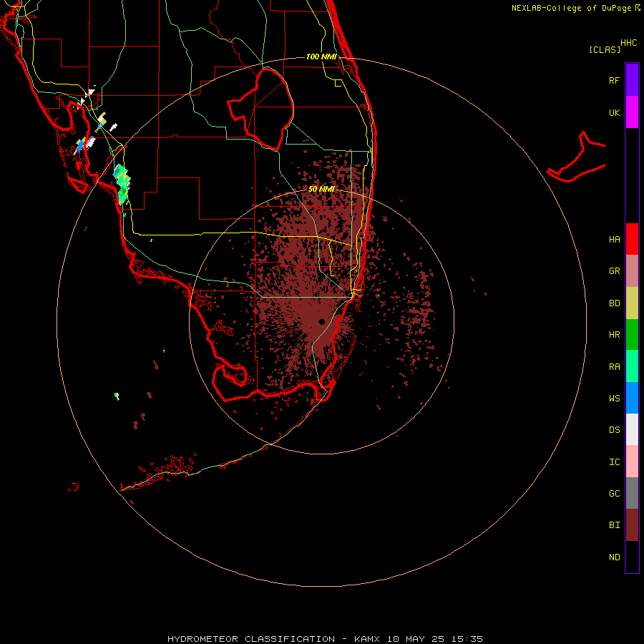This screenshot has height=644, width=644.
Task: Click the "HA" legend label
Action: tap(614, 240)
